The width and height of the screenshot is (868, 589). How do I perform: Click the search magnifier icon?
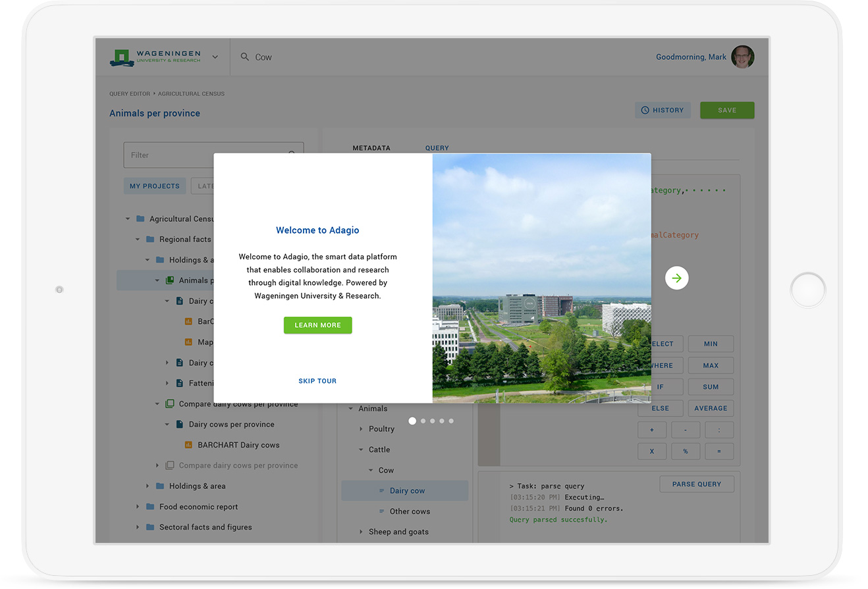coord(245,57)
